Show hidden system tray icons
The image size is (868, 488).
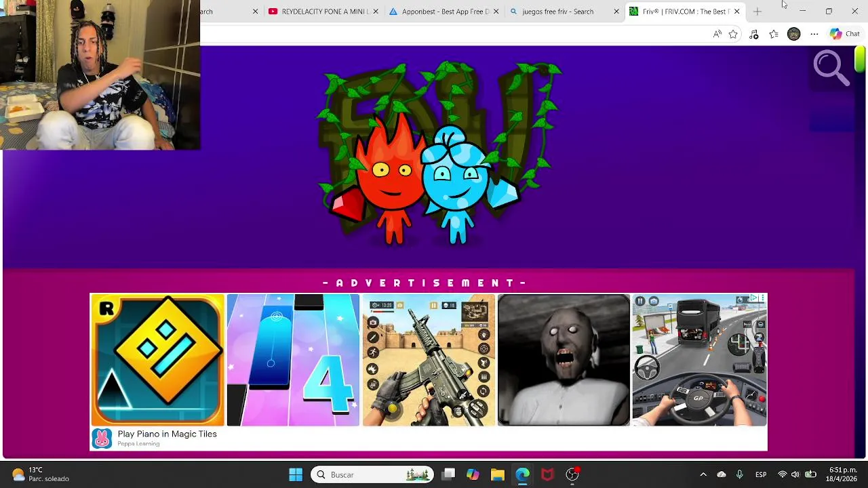tap(703, 474)
